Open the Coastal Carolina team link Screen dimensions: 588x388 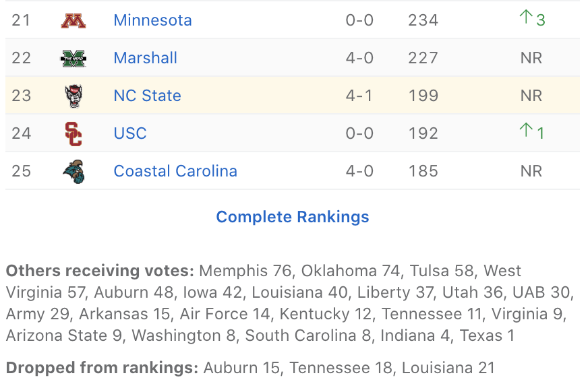tap(175, 171)
